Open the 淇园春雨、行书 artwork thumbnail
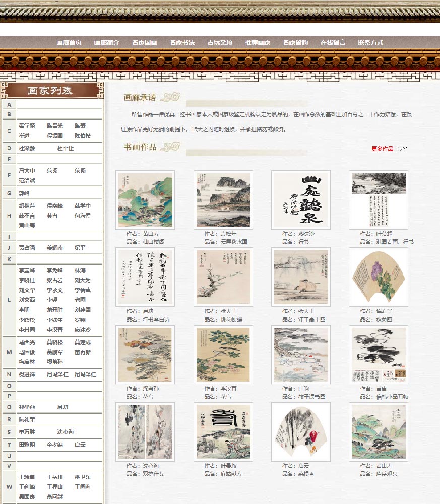The width and height of the screenshot is (440, 504). click(379, 200)
